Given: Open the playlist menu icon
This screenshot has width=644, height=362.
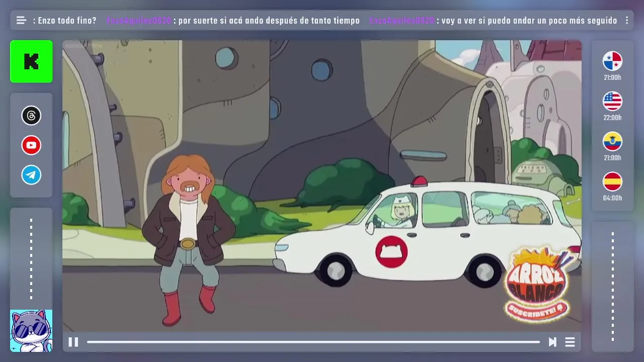Looking at the screenshot, I should click(x=570, y=342).
